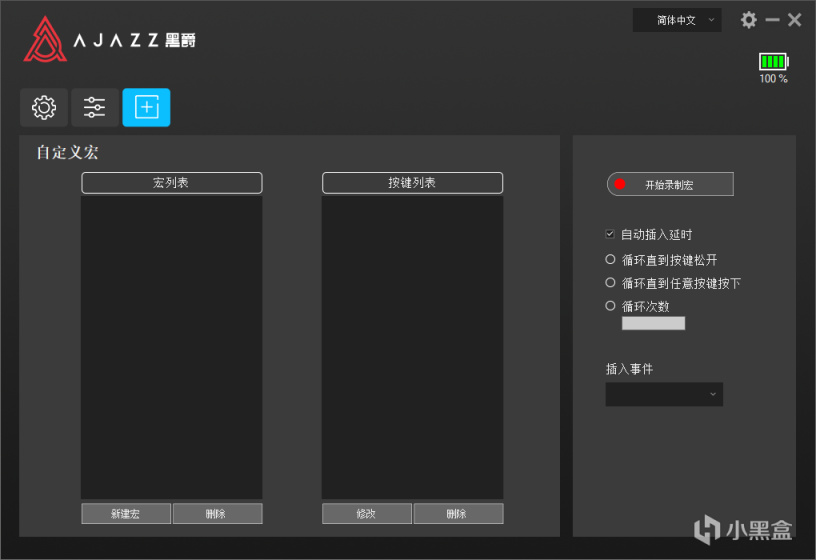The image size is (816, 560).
Task: Check the battery level icon
Action: 773,61
